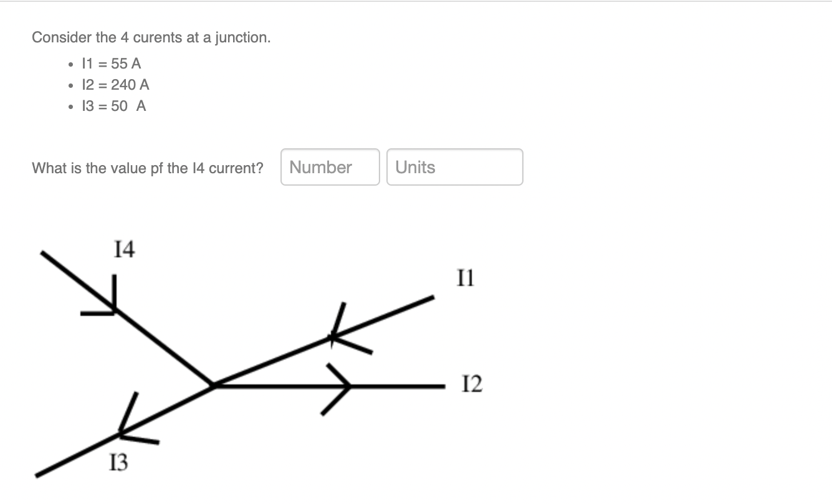Click the bullet point beside I2
Viewport: 832px width, 504px height.
point(70,85)
